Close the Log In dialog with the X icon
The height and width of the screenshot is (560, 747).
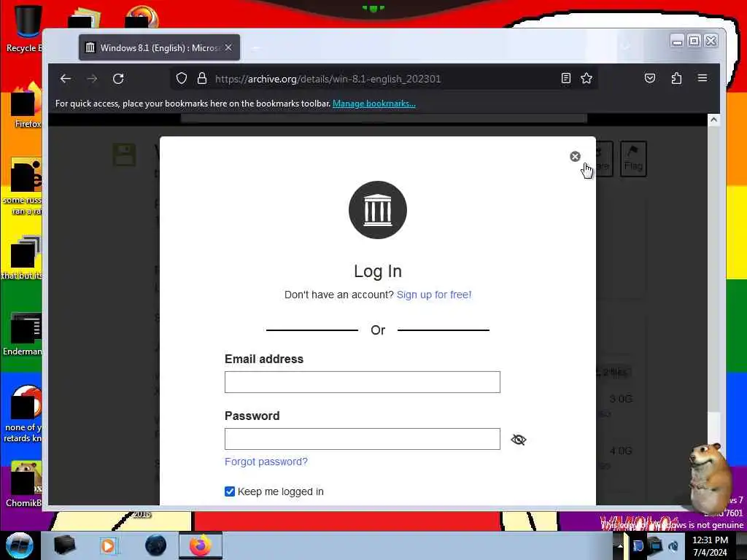coord(575,157)
